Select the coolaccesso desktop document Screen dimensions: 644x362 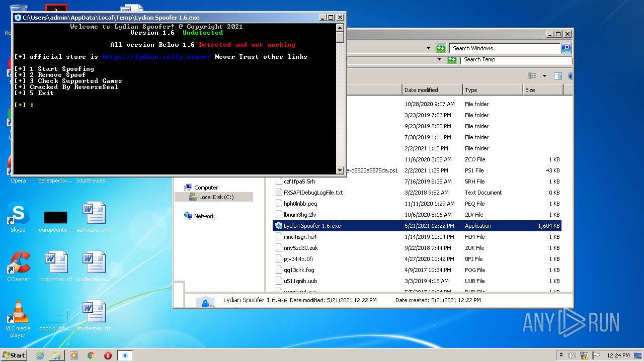(93, 266)
